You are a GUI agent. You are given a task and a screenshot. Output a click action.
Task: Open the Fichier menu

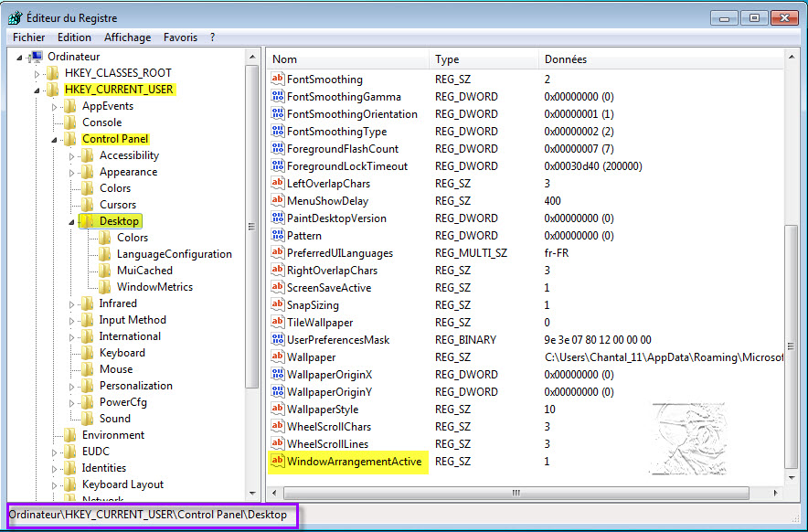(29, 37)
